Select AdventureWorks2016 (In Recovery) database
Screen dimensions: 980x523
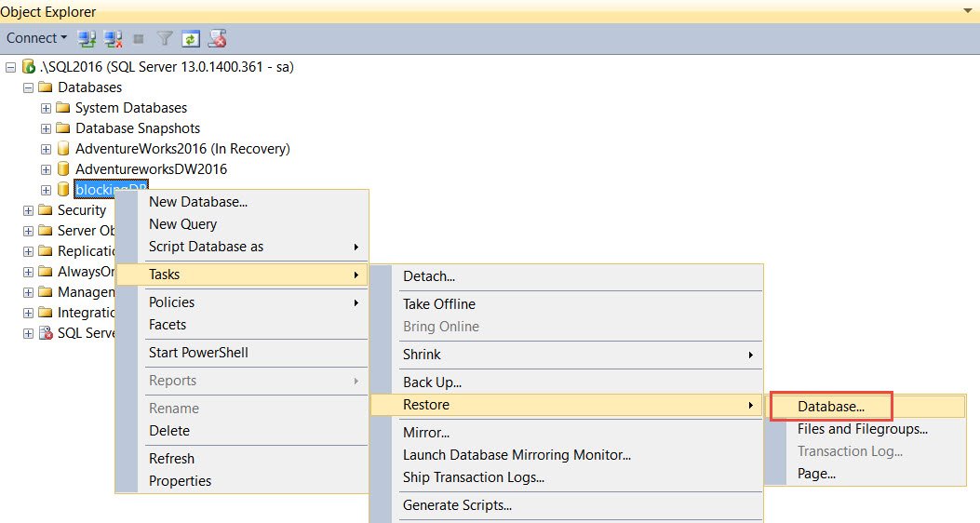(182, 149)
